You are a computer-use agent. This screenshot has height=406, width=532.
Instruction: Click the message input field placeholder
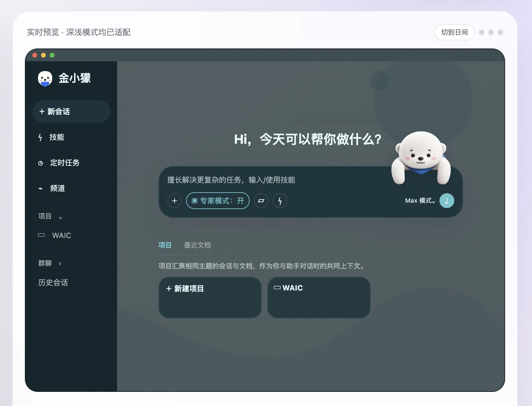(x=231, y=180)
